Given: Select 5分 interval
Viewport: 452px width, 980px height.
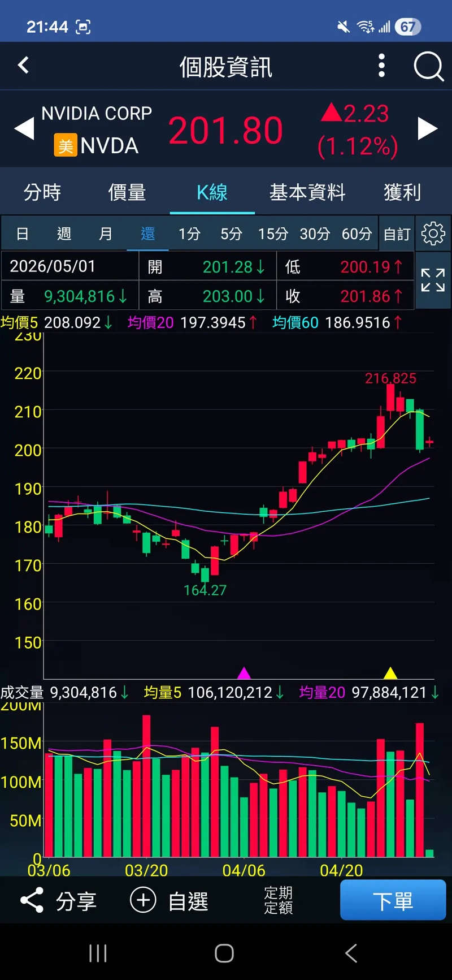Looking at the screenshot, I should click(231, 234).
